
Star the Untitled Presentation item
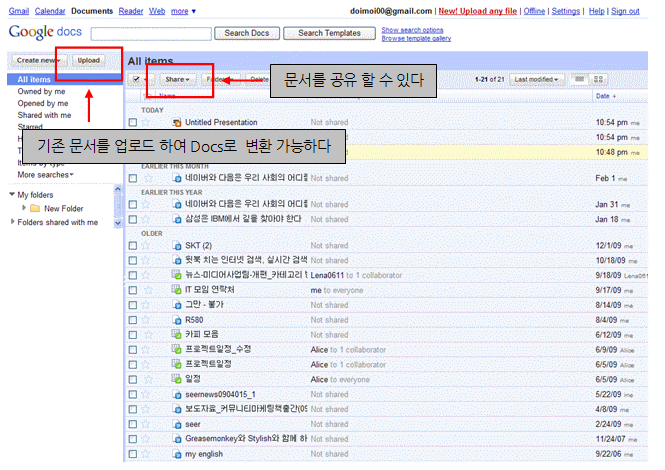[146, 122]
